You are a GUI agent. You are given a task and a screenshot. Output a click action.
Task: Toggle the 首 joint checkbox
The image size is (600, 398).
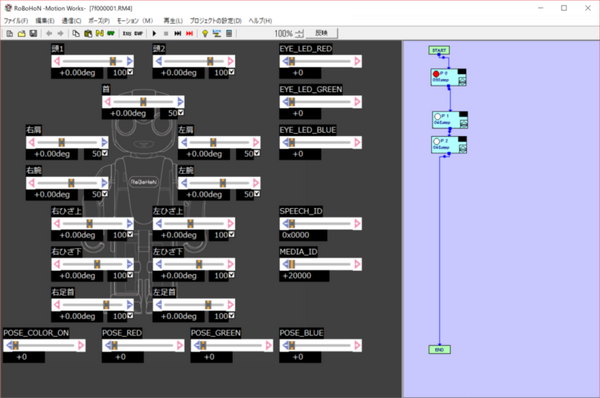point(181,113)
